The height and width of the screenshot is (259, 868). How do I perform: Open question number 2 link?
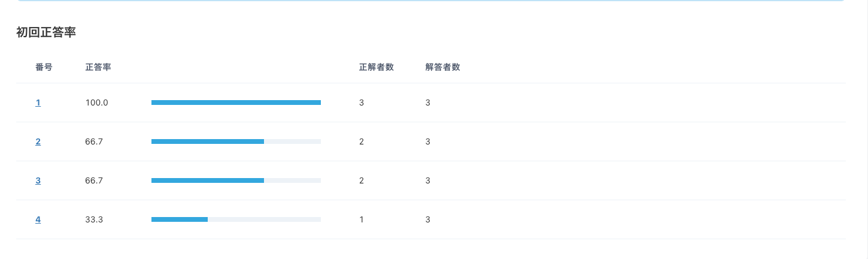point(38,141)
